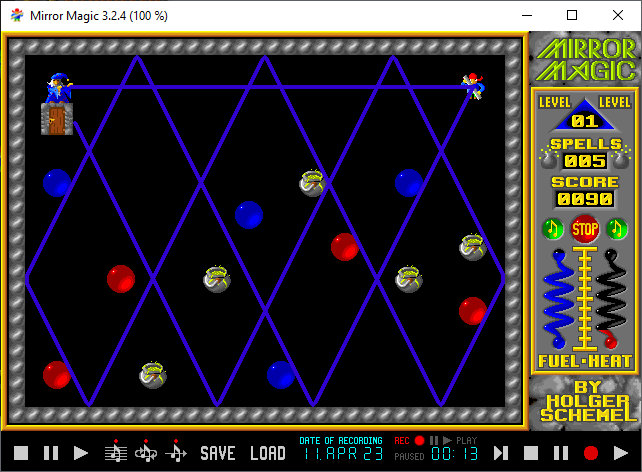Image resolution: width=642 pixels, height=472 pixels.
Task: Close the Mirror Magic window
Action: [x=618, y=16]
